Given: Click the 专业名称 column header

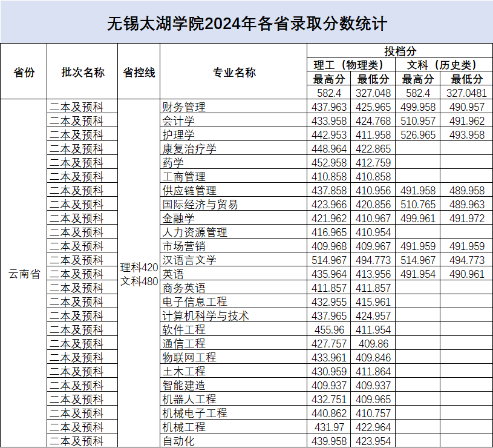Looking at the screenshot, I should pyautogui.click(x=234, y=73).
